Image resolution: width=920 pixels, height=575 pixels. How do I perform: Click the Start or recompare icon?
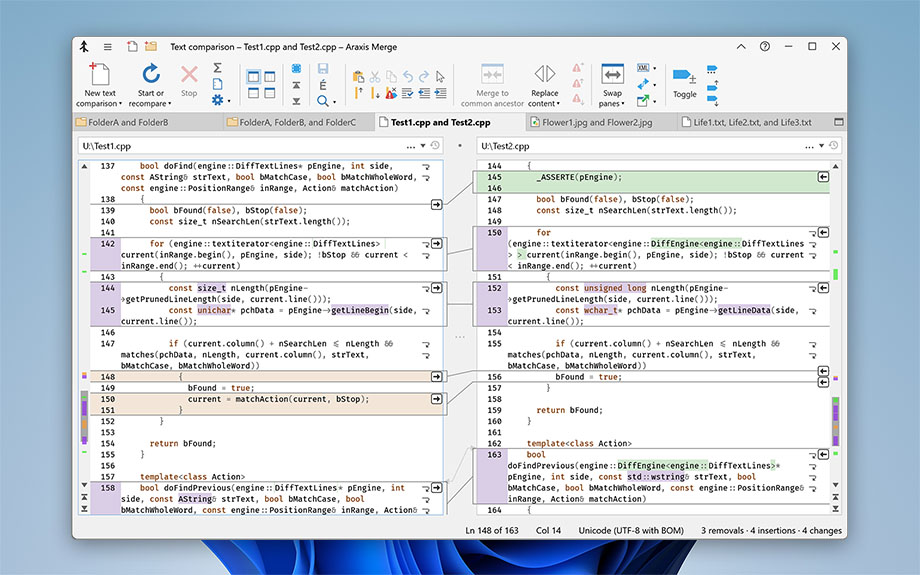pos(151,73)
